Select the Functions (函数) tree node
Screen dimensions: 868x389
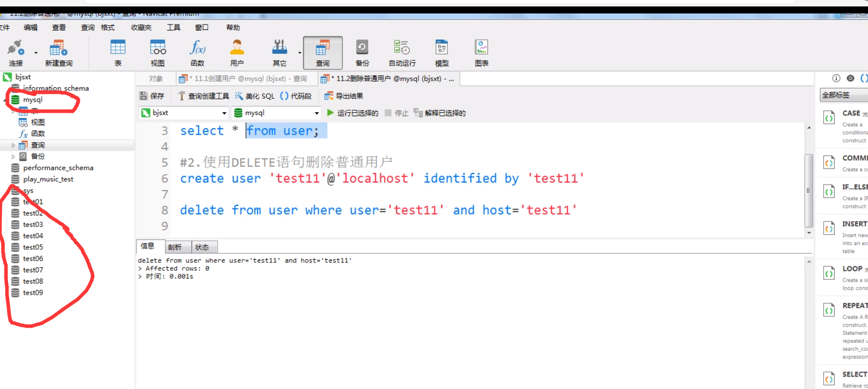(38, 134)
